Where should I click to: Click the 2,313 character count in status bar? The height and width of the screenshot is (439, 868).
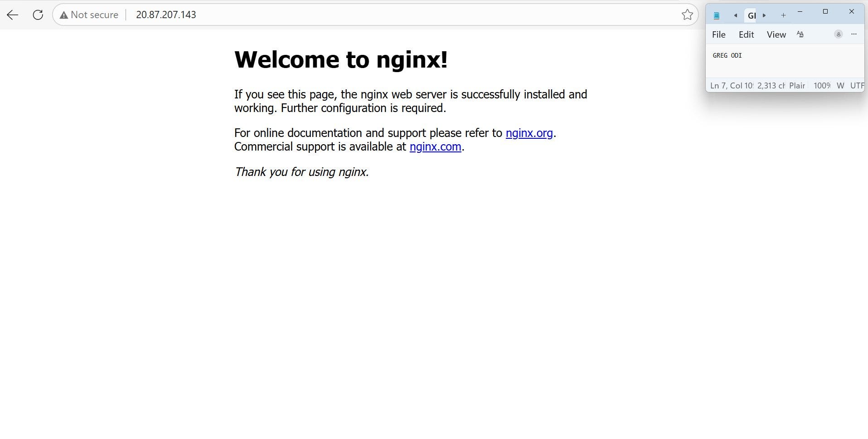[x=771, y=86]
